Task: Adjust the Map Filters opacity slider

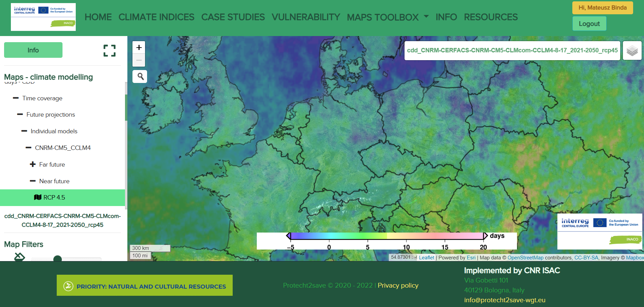Action: [58, 259]
